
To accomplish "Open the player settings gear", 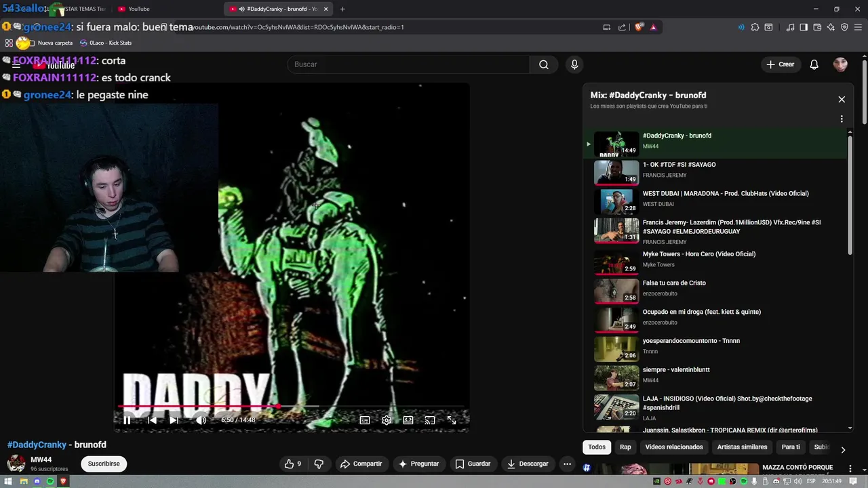I will pos(387,420).
